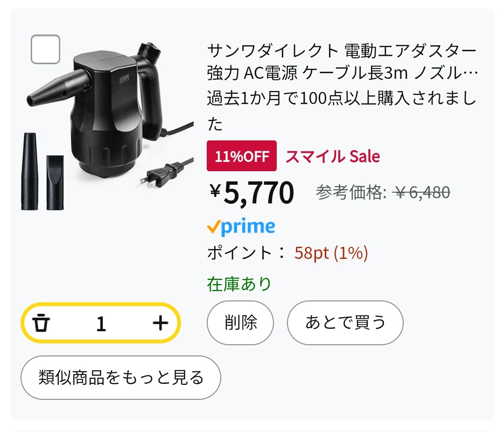Click 類似商品をもっと見る button
Image resolution: width=504 pixels, height=432 pixels.
coord(121,377)
